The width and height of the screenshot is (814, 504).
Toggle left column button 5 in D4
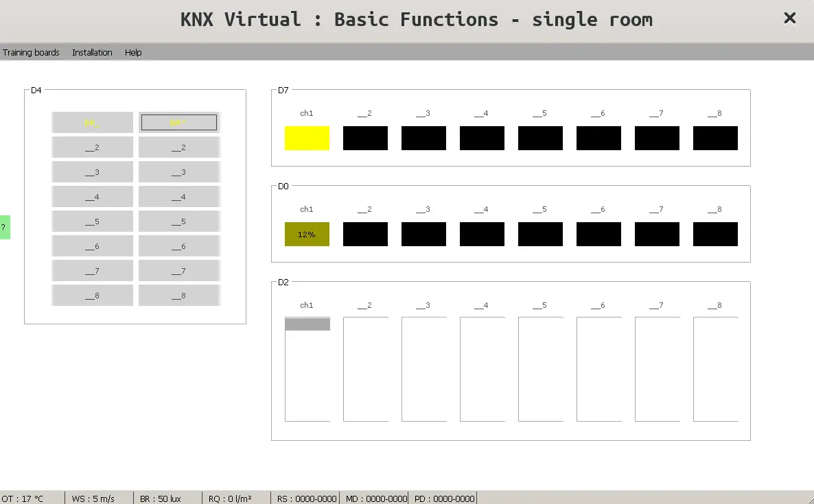pos(92,221)
